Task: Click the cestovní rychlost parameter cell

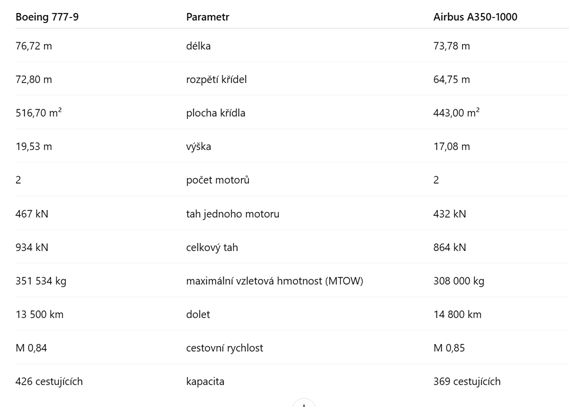Action: tap(224, 348)
